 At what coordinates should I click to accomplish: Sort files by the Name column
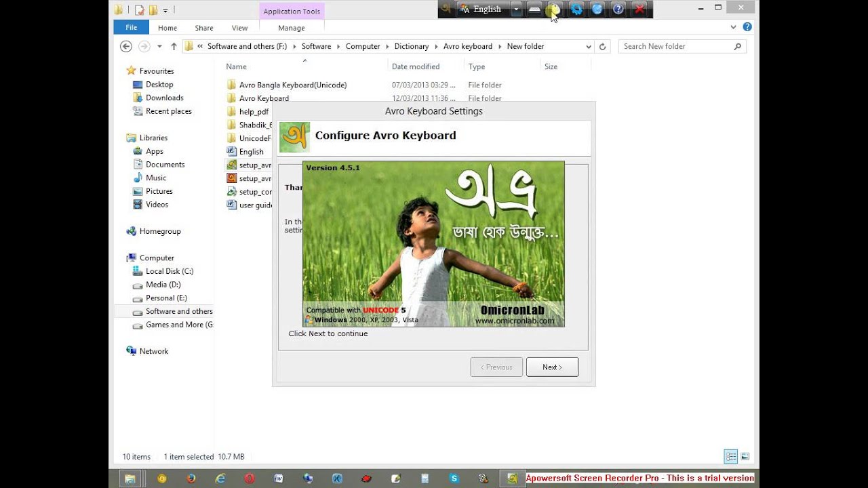point(305,66)
